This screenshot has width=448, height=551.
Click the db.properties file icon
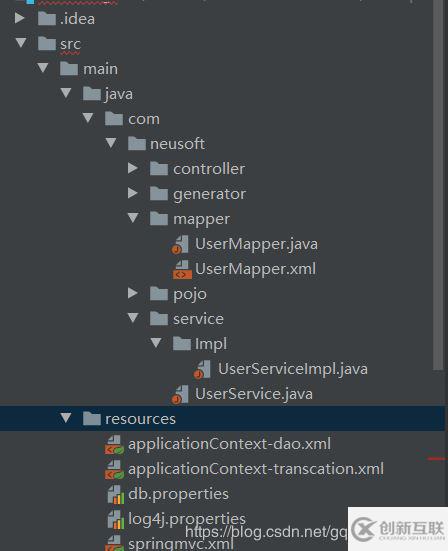pos(116,495)
